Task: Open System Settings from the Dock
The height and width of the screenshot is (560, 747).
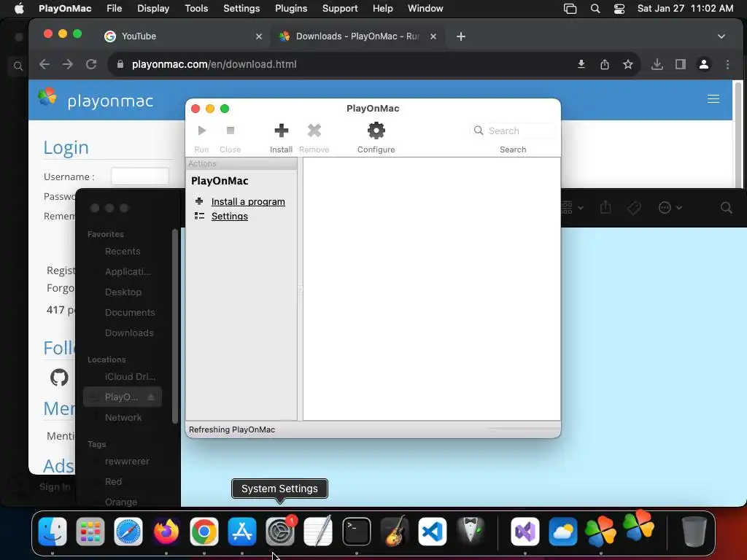Action: click(x=280, y=532)
